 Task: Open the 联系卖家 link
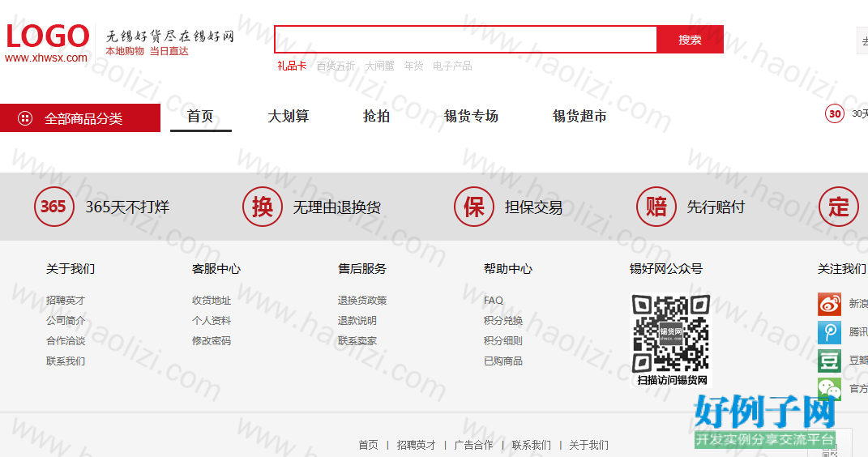(x=357, y=341)
